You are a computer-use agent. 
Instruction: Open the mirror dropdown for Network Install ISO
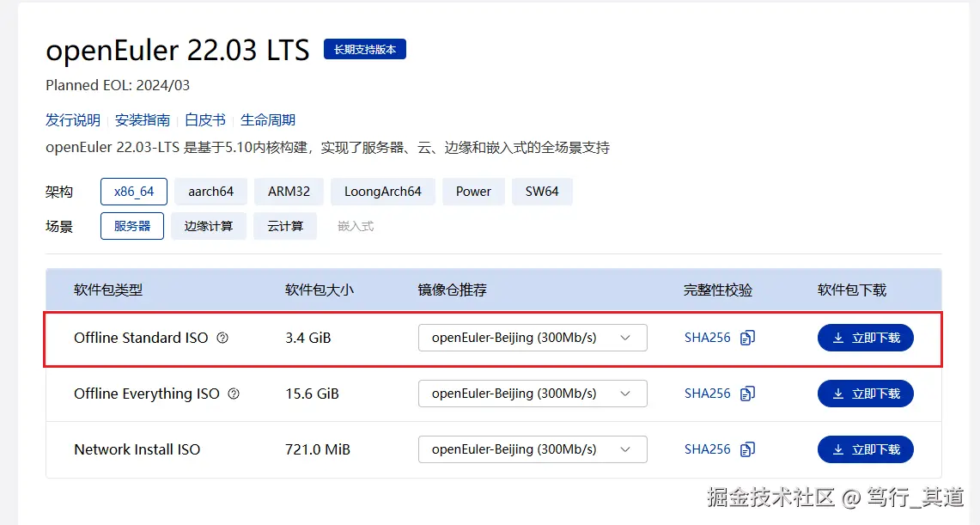click(x=533, y=449)
